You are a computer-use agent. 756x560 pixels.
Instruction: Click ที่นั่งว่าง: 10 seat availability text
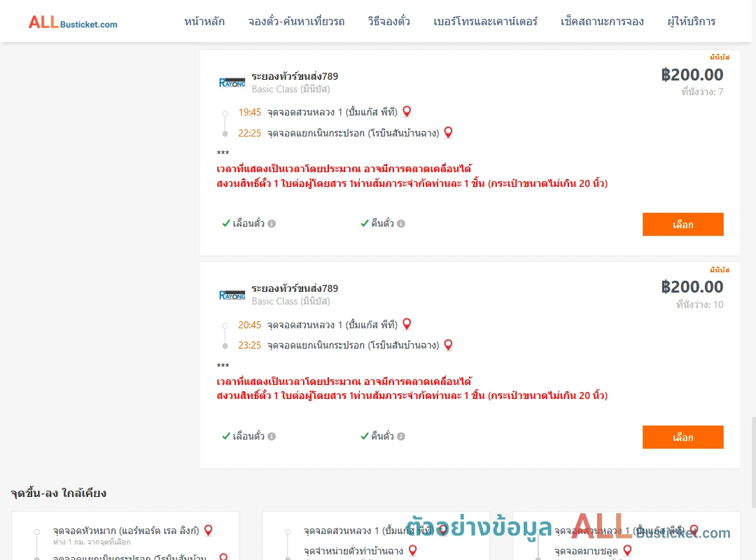699,304
